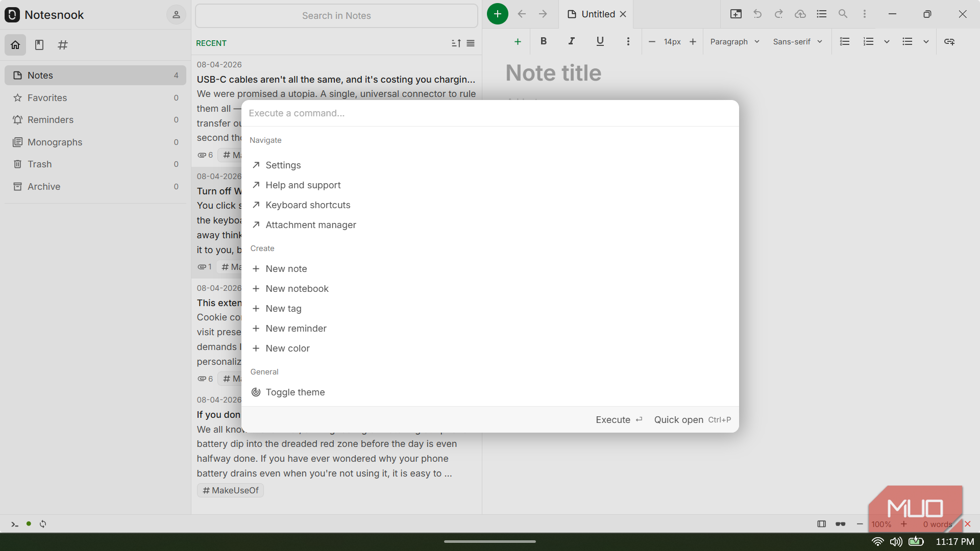
Task: Switch to notebooks sidebar icon
Action: 39,45
